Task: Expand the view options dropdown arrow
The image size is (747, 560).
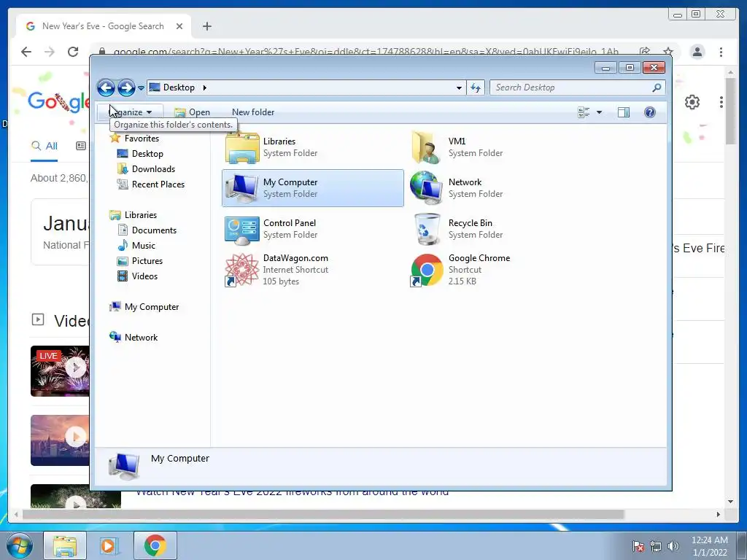Action: coord(600,112)
